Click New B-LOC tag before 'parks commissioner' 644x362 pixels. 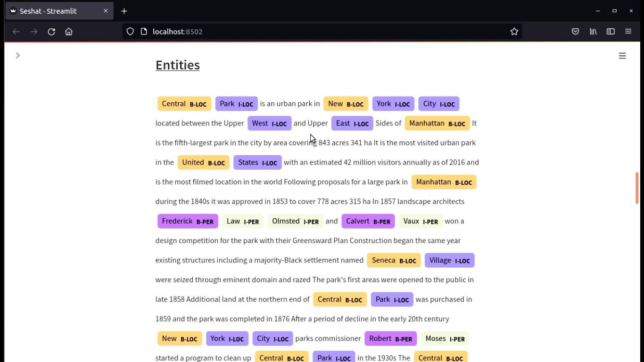[180, 338]
